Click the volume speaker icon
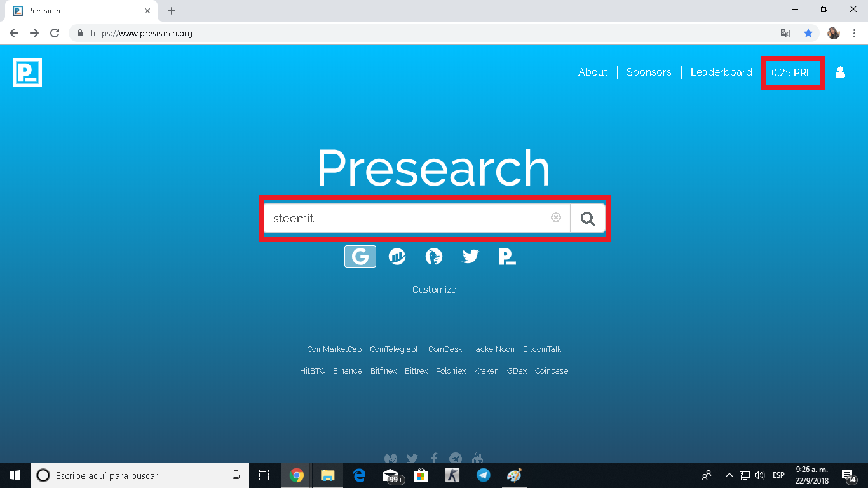 pos(759,475)
